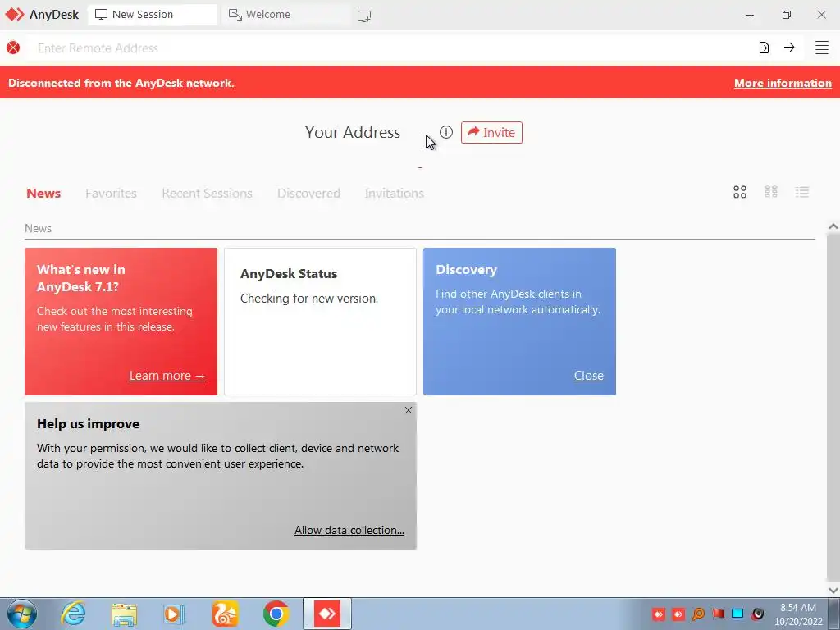Click the AnyDesk taskbar button
Image resolution: width=840 pixels, height=630 pixels.
click(x=327, y=614)
